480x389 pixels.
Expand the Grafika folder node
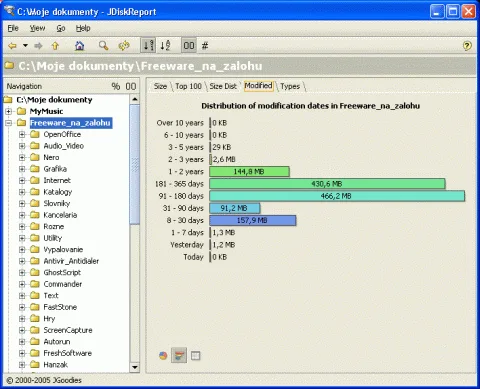pyautogui.click(x=22, y=169)
